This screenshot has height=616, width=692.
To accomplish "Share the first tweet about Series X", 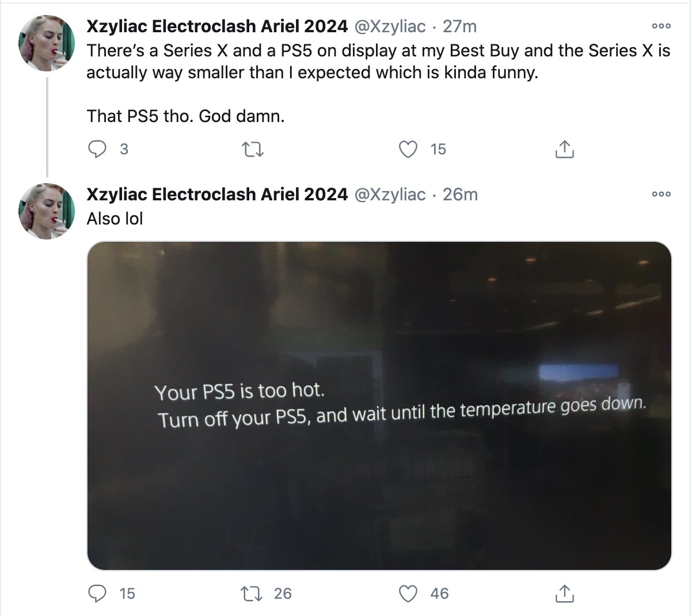I will (564, 150).
